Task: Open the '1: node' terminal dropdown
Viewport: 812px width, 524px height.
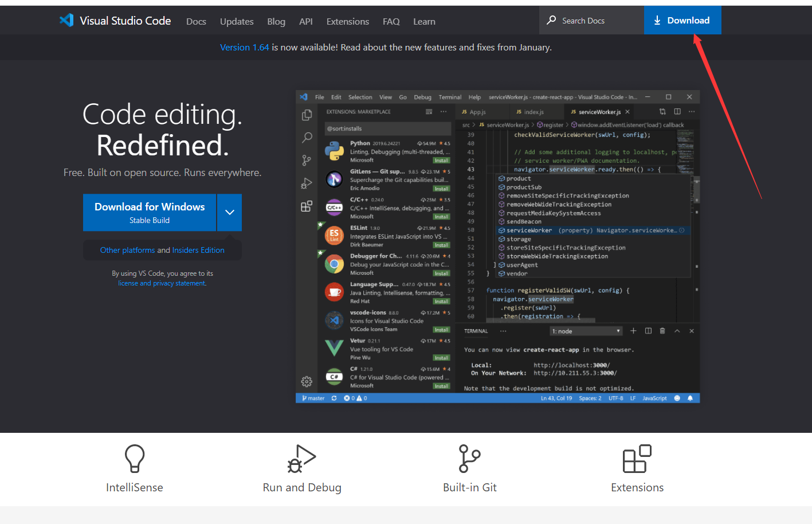Action: point(586,331)
